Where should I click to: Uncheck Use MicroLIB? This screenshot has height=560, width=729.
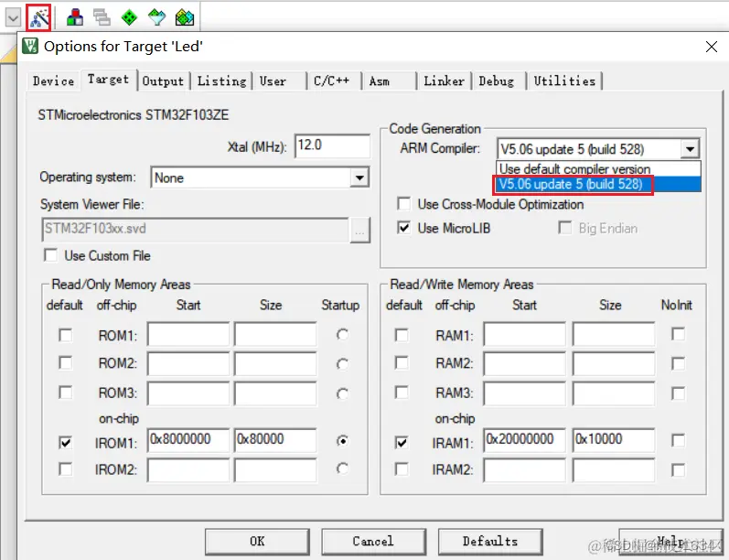coord(403,228)
